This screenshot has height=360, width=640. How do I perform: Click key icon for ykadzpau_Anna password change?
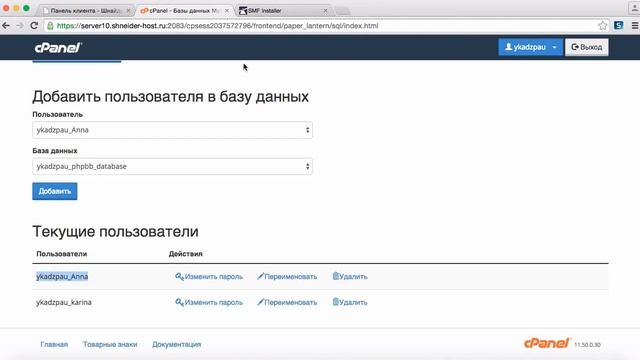(179, 277)
